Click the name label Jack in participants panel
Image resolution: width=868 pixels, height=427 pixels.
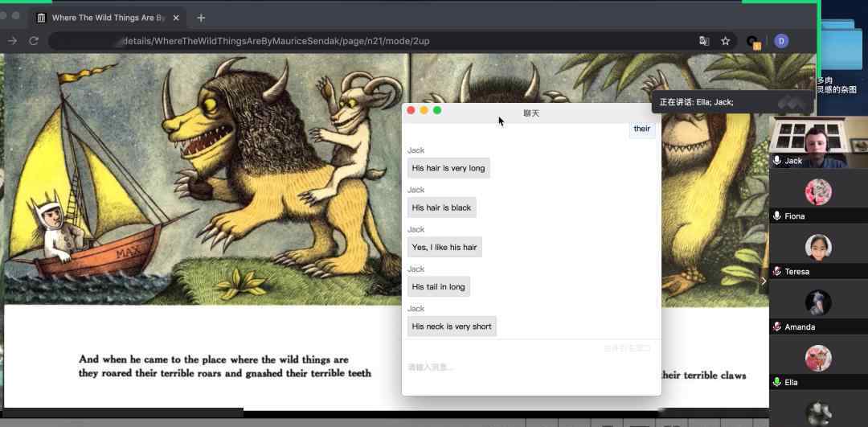click(793, 161)
